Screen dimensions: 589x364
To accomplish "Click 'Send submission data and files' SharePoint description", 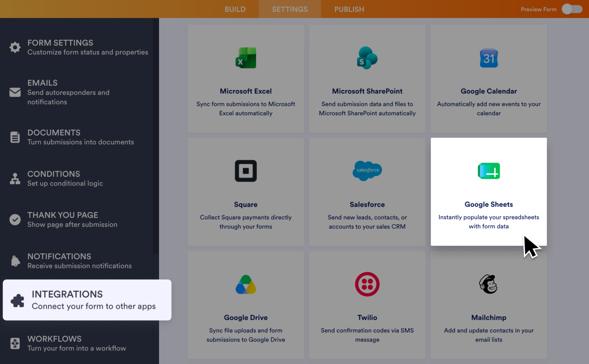I will click(367, 108).
